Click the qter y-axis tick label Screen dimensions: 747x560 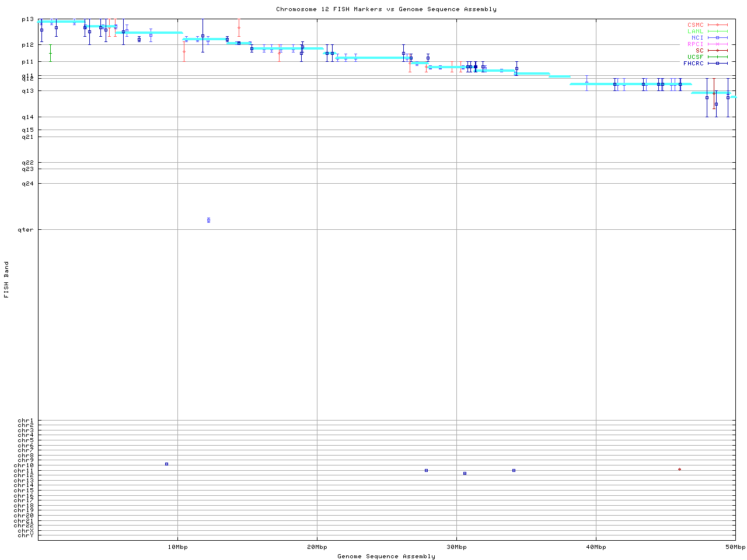[x=26, y=229]
